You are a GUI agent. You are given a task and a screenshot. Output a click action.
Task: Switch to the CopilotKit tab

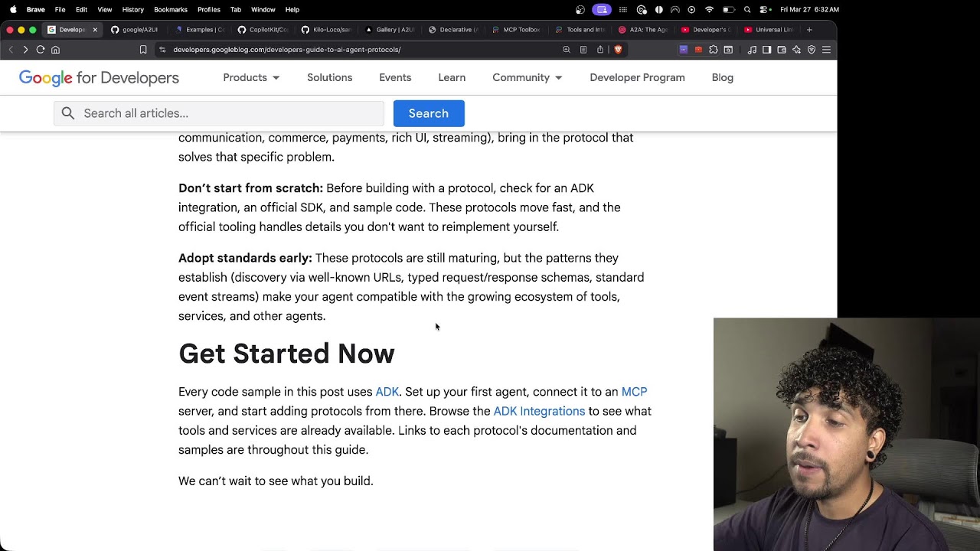click(x=263, y=30)
